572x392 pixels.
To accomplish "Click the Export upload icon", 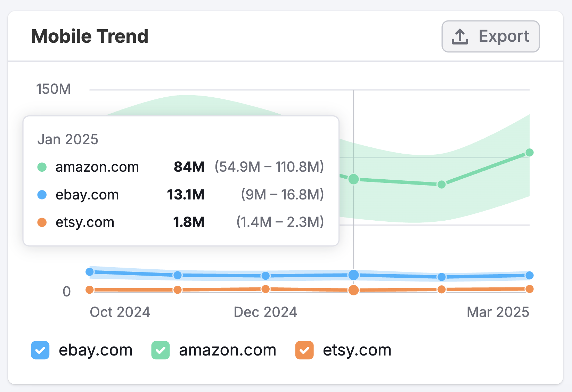I will point(459,36).
